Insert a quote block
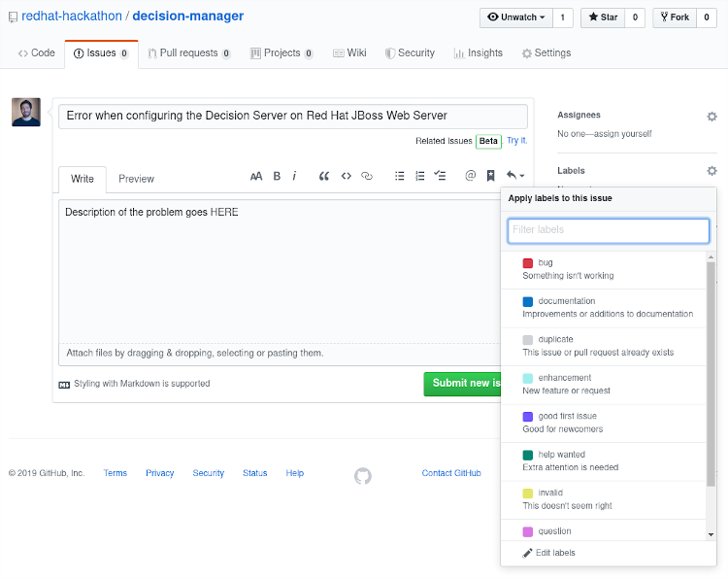The width and height of the screenshot is (728, 579). click(324, 176)
